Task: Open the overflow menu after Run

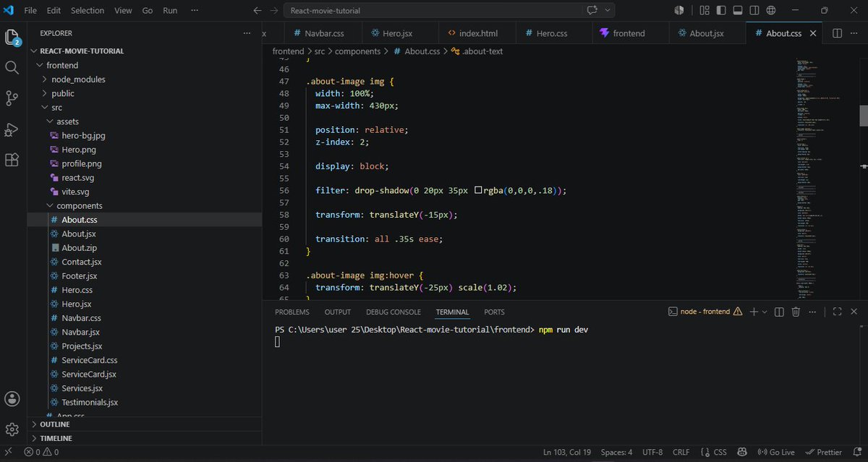Action: pos(196,11)
